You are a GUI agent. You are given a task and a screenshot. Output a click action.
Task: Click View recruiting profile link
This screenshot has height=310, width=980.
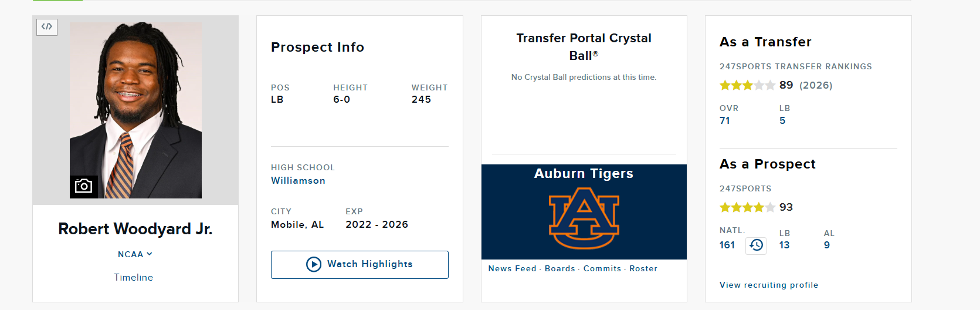[x=768, y=285]
